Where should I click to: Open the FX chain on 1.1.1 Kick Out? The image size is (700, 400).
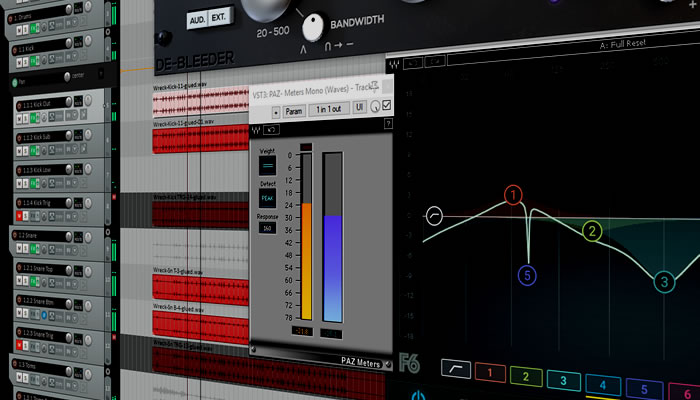(x=33, y=118)
